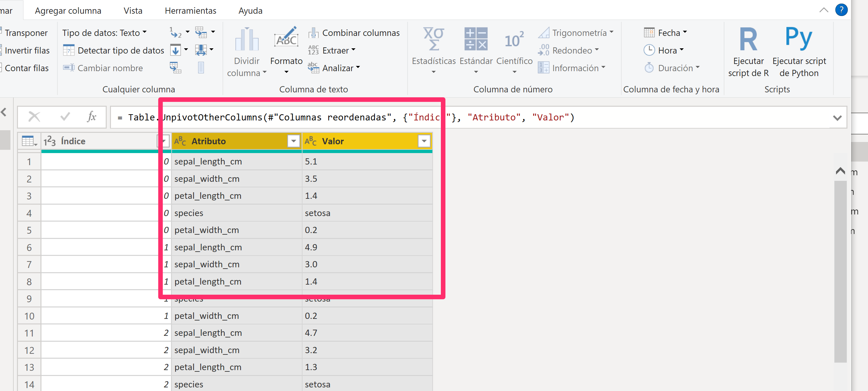Open the table corner menu icon
The width and height of the screenshot is (868, 391).
(29, 141)
